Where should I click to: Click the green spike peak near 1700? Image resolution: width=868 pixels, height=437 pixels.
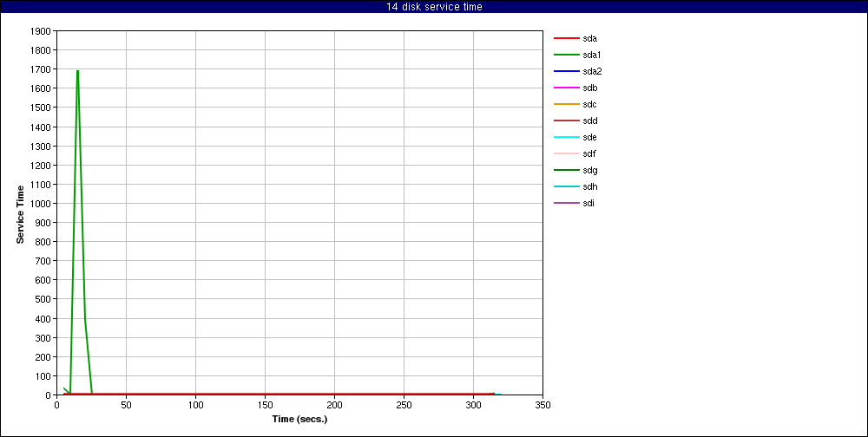point(77,71)
